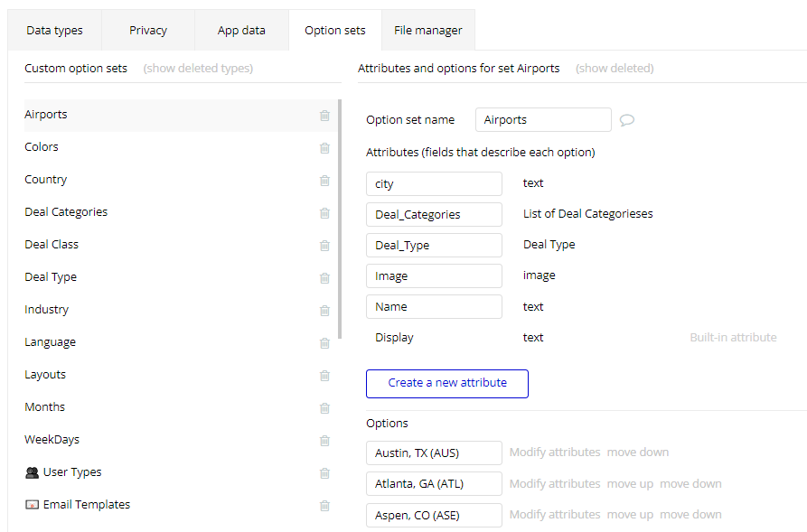
Task: Click the Option set name input field
Action: coord(543,120)
